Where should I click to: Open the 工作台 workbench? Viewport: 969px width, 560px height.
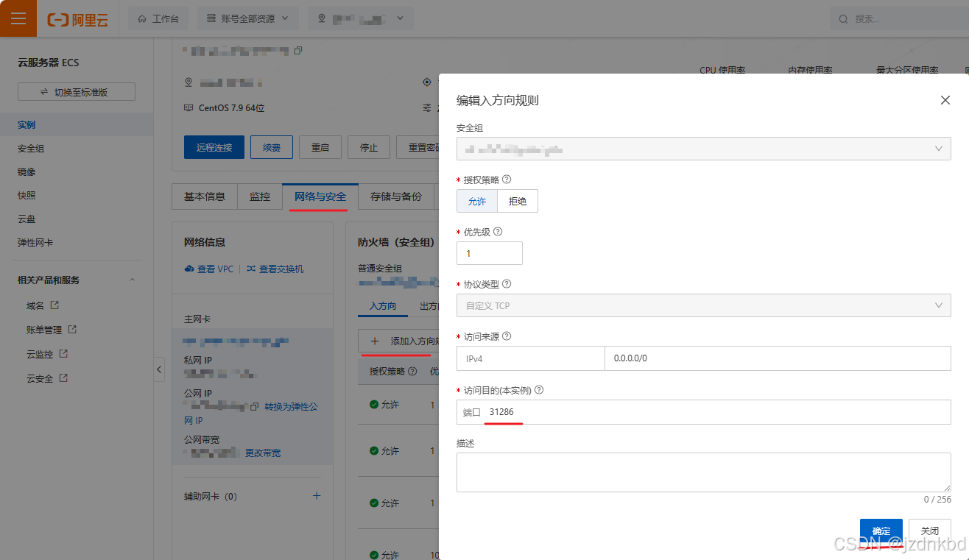(x=158, y=18)
